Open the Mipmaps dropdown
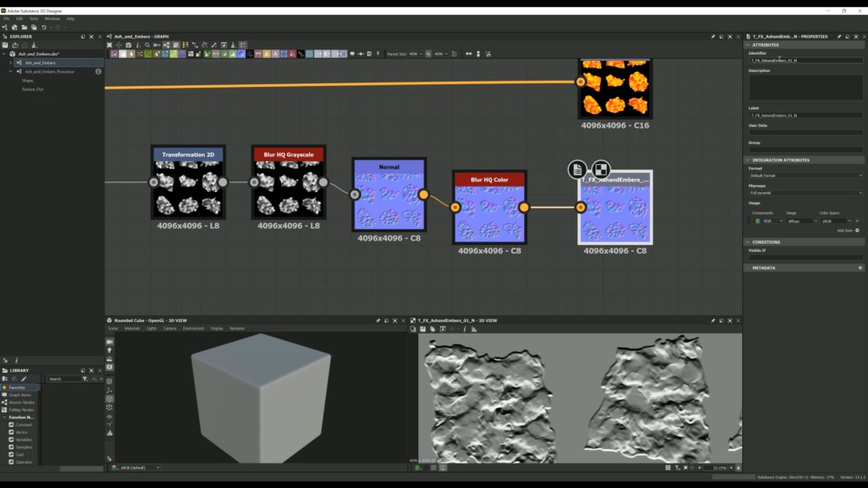This screenshot has height=488, width=868. (806, 193)
